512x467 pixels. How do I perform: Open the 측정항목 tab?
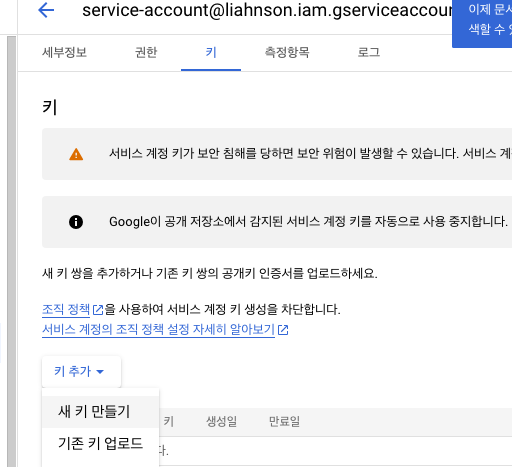point(287,52)
